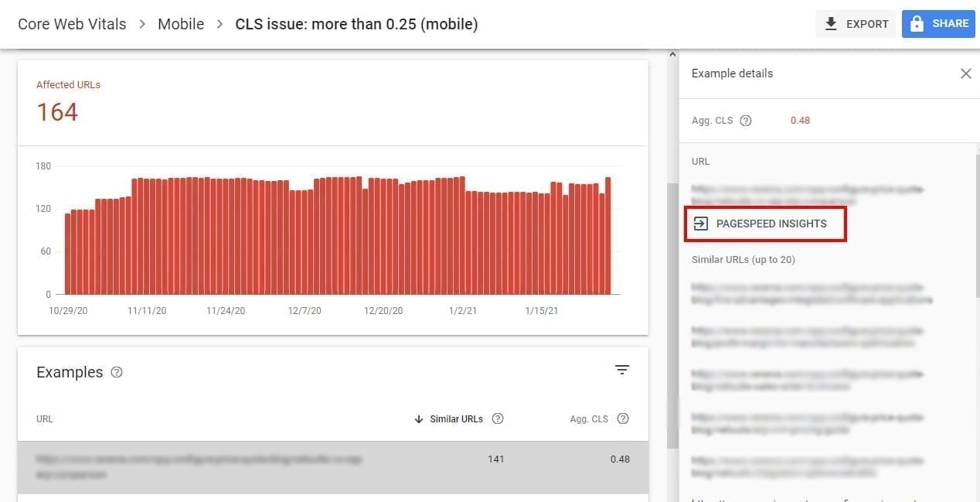
Task: Click the URL column header in Examples
Action: (45, 419)
